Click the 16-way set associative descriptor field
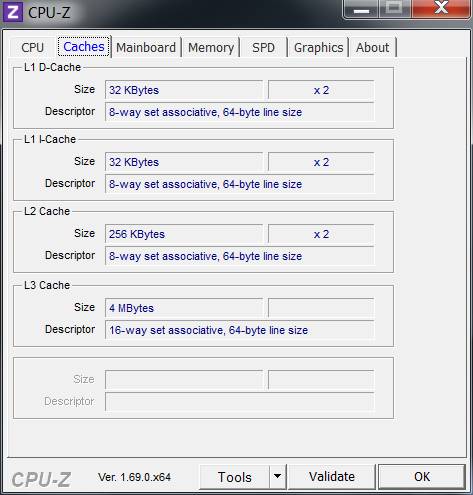This screenshot has width=473, height=495. pyautogui.click(x=240, y=330)
